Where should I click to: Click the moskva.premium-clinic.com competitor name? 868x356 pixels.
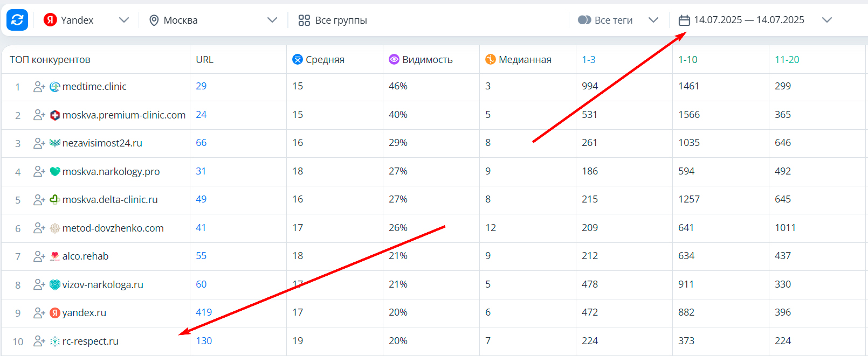[123, 115]
